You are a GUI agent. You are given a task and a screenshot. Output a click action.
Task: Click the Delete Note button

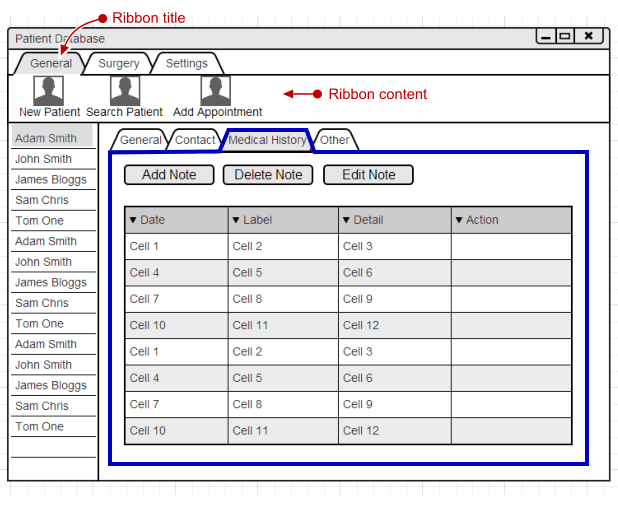[x=268, y=175]
